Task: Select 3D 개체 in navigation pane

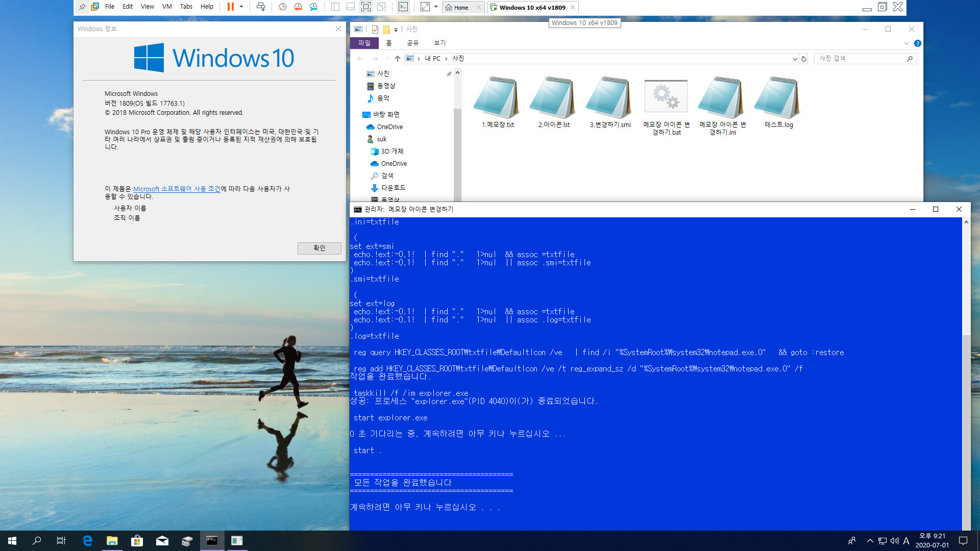Action: (392, 152)
